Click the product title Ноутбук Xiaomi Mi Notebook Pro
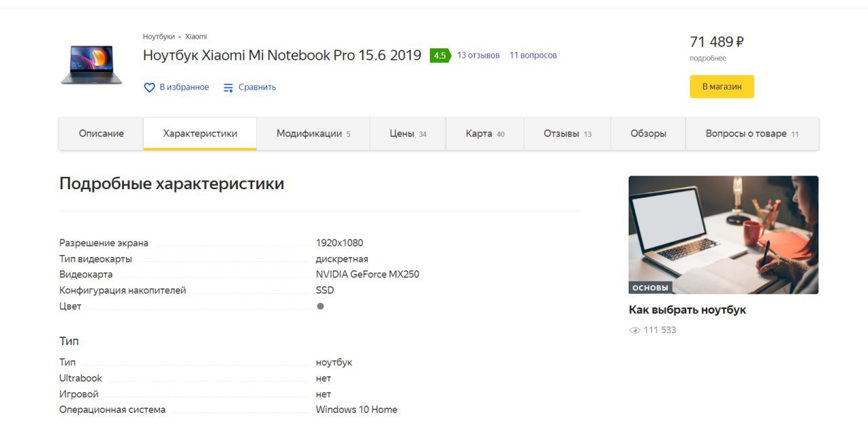This screenshot has height=436, width=868. (x=282, y=56)
